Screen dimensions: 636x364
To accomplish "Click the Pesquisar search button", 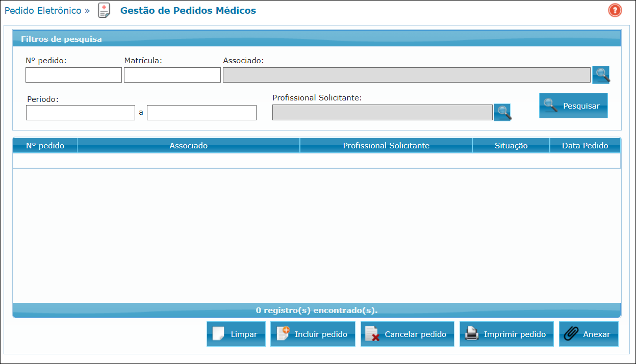I will coord(573,106).
